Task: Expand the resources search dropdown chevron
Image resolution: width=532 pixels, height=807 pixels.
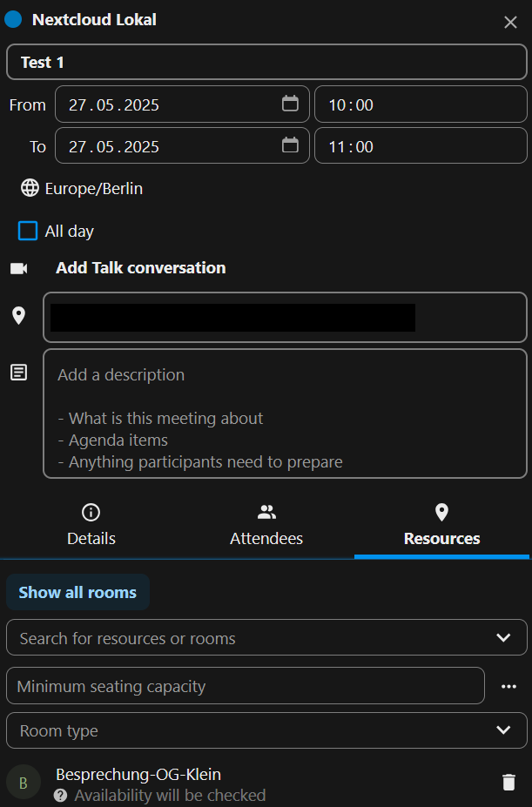Action: click(x=503, y=637)
